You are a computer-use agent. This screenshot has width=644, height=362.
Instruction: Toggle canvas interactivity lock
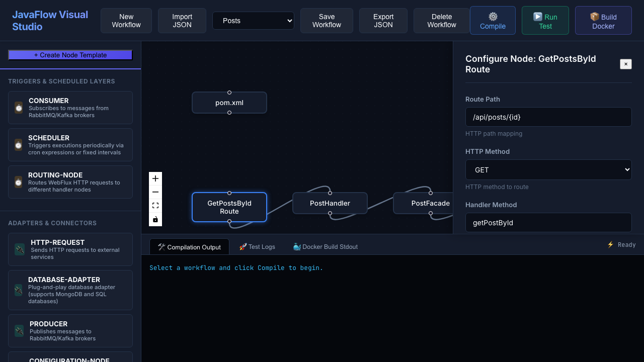(x=155, y=219)
